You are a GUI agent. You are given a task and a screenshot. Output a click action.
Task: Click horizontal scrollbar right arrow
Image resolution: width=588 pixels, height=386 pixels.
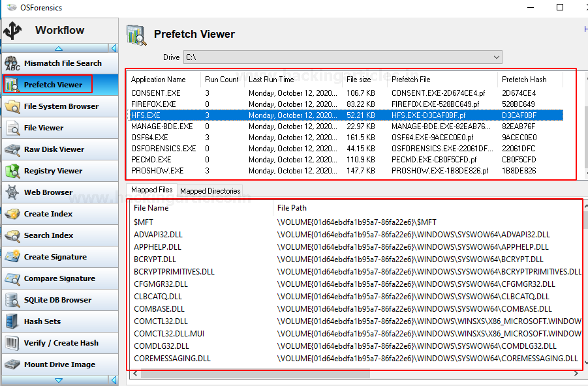(x=576, y=373)
